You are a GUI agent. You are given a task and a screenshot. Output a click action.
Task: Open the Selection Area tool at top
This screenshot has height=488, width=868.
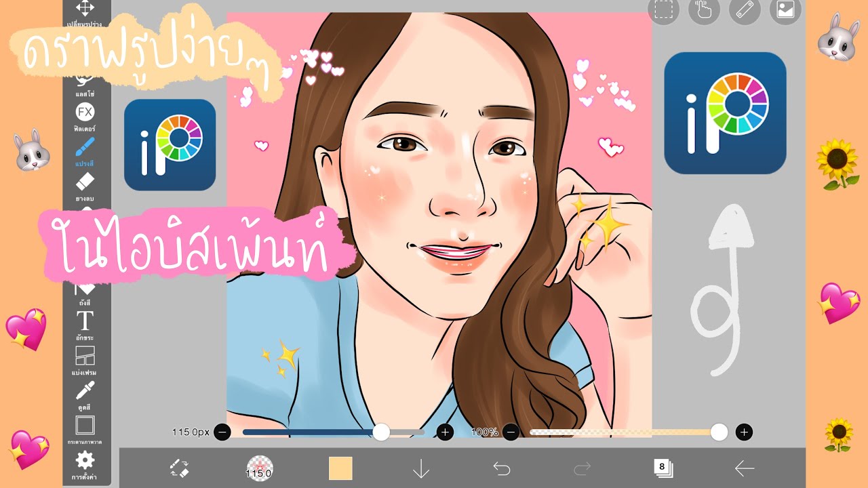[663, 10]
